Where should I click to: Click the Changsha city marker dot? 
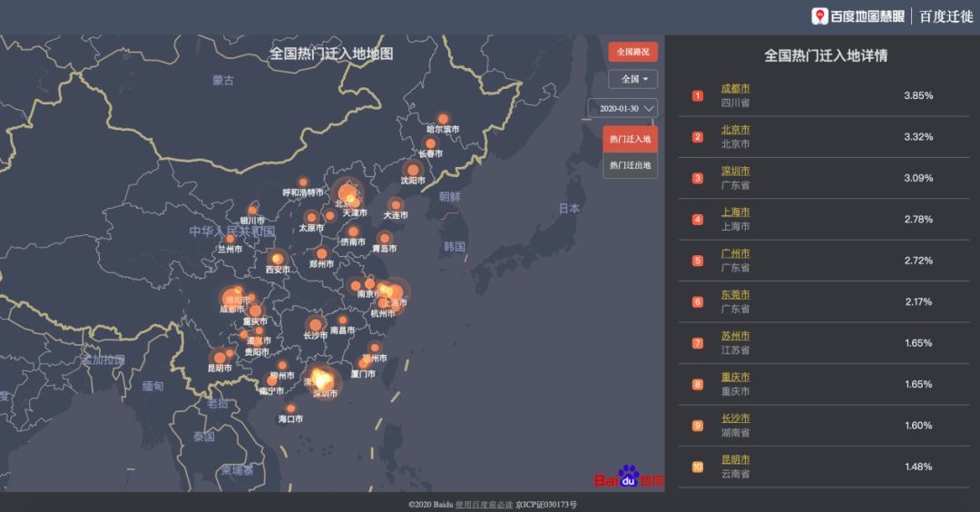(316, 324)
